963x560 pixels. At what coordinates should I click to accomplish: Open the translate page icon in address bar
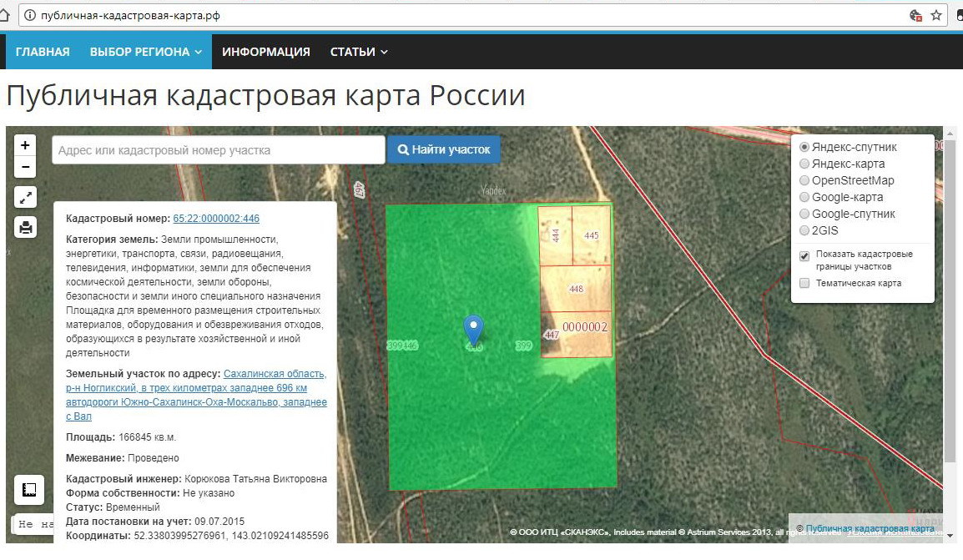(915, 15)
